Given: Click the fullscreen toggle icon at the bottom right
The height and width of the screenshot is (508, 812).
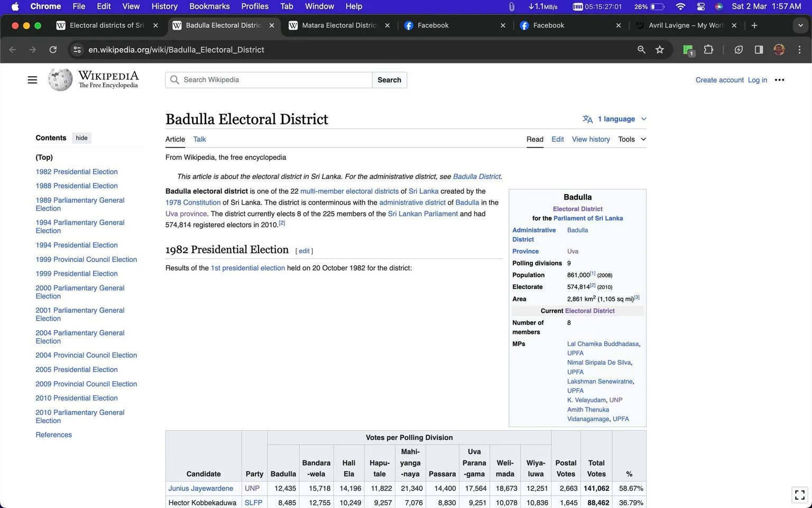Looking at the screenshot, I should point(800,495).
